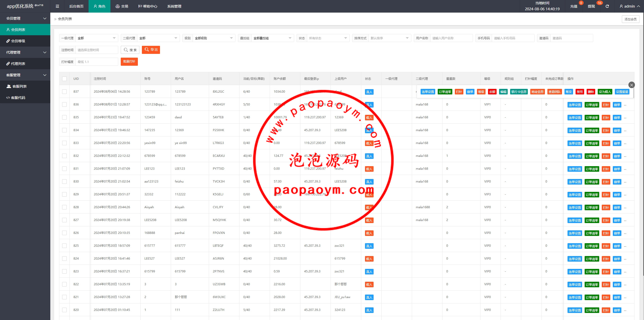Click the 批量打针 button

129,61
